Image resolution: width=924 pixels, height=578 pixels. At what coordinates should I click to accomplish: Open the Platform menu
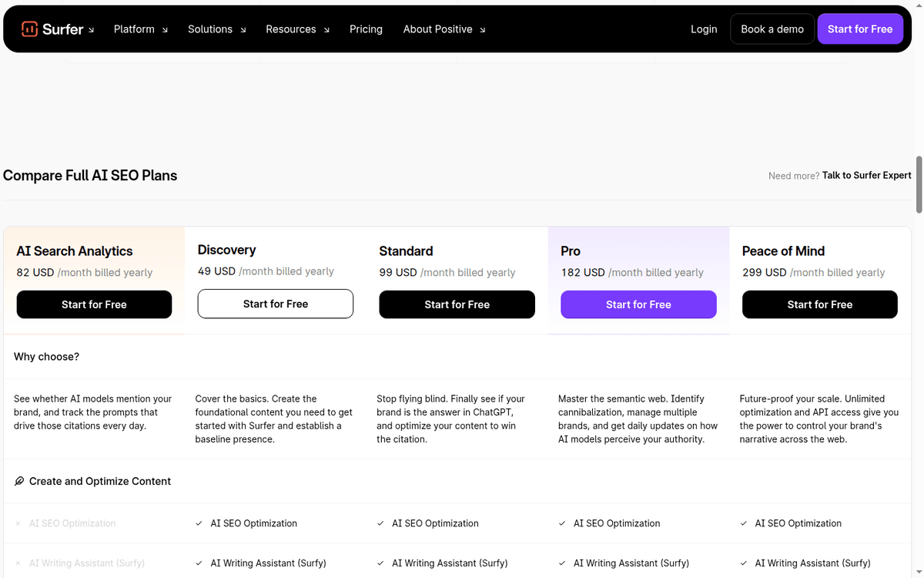click(141, 29)
